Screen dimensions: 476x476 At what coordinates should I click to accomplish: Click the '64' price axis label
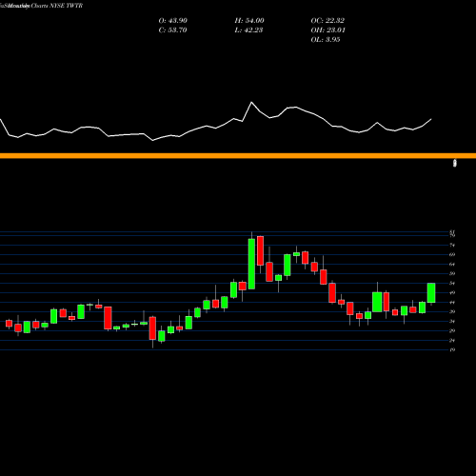pos(452,264)
